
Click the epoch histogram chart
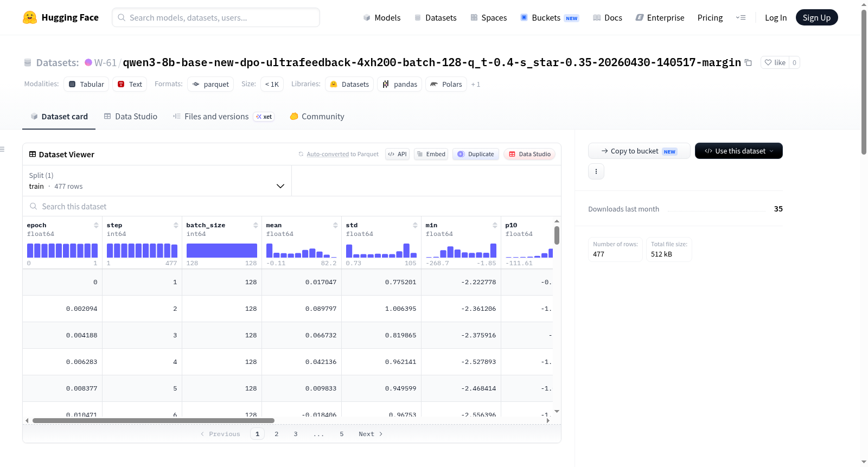pos(62,250)
